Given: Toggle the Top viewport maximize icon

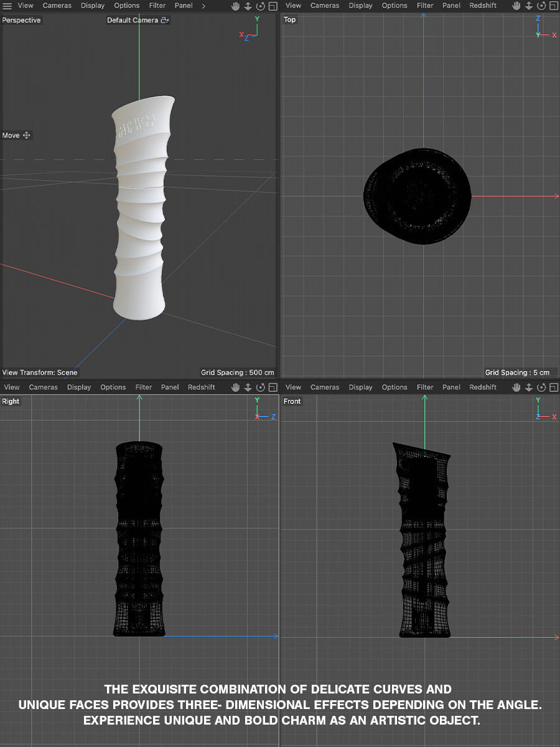Looking at the screenshot, I should click(553, 6).
